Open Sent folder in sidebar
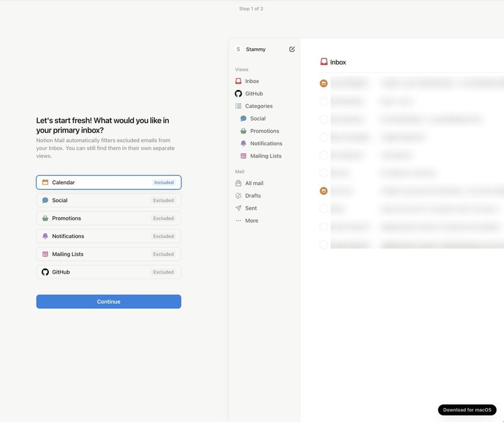504x422 pixels. [251, 208]
